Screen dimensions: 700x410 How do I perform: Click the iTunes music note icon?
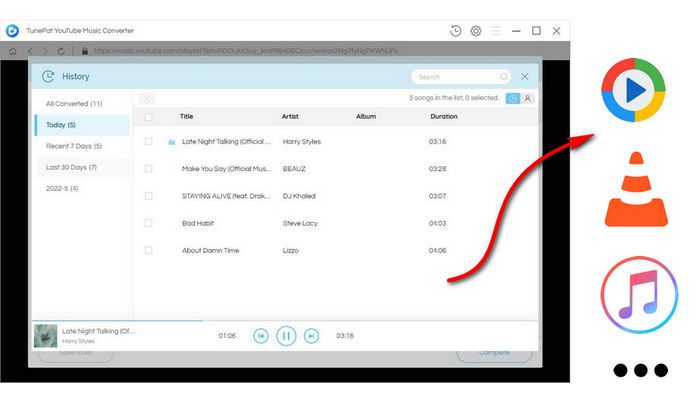(x=639, y=295)
